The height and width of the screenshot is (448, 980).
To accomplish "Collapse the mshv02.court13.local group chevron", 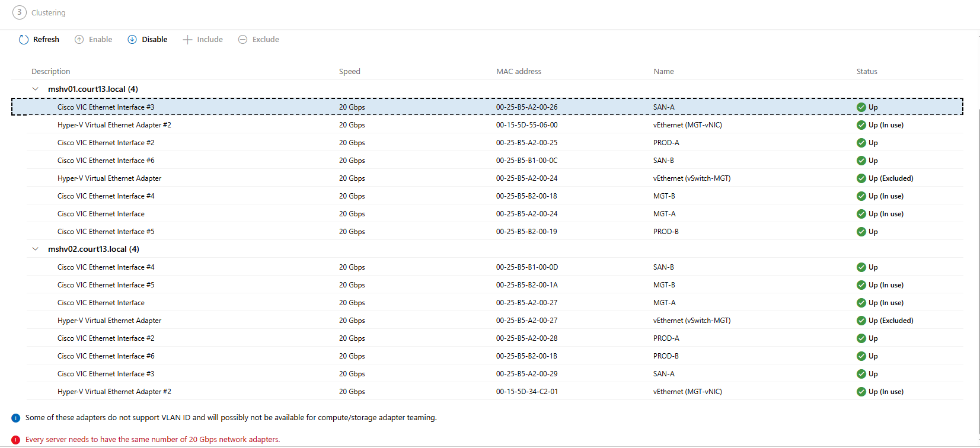I will coord(35,249).
